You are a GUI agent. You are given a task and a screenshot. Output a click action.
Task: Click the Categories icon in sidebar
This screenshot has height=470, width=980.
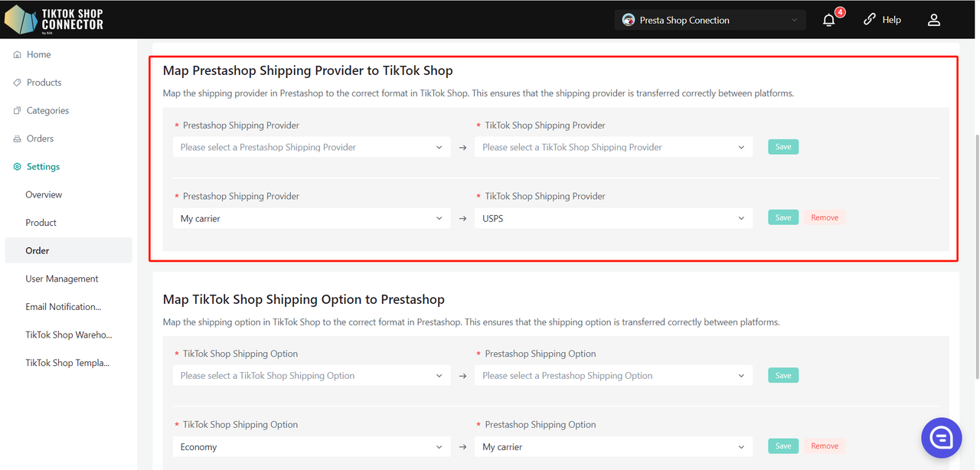18,110
